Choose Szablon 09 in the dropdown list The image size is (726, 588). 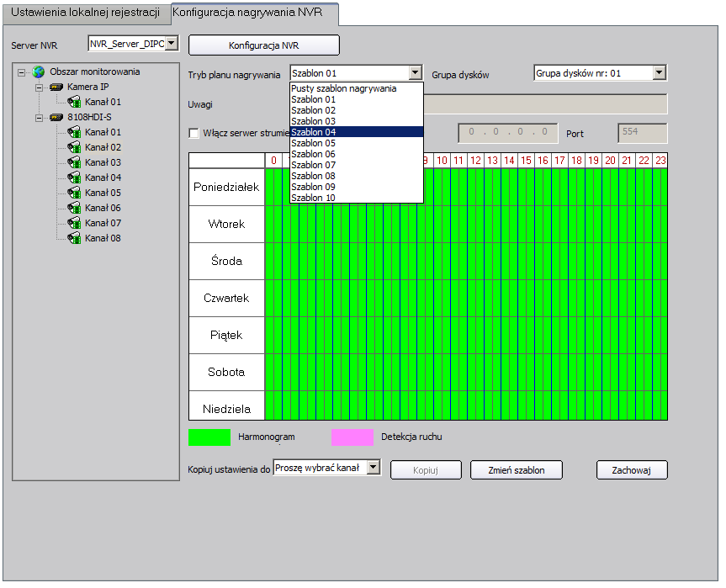357,187
